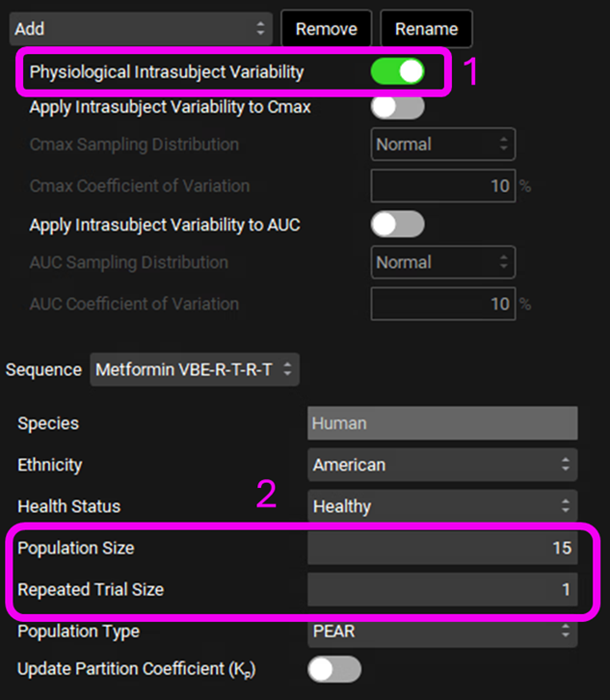This screenshot has width=610, height=700.
Task: Click the Species field showing Human
Action: pos(442,423)
